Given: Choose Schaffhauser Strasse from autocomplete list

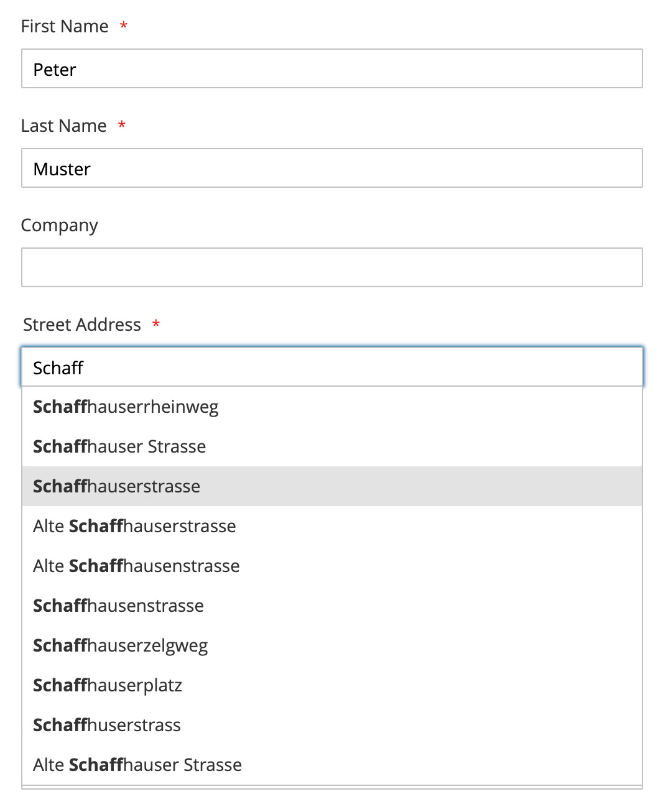Looking at the screenshot, I should [x=332, y=446].
